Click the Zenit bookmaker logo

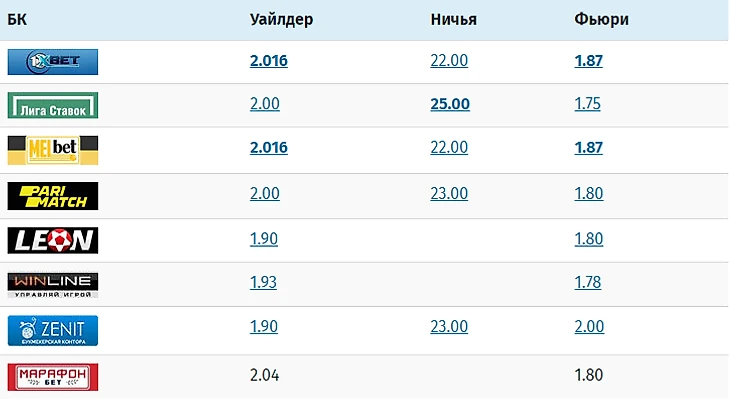coord(53,330)
